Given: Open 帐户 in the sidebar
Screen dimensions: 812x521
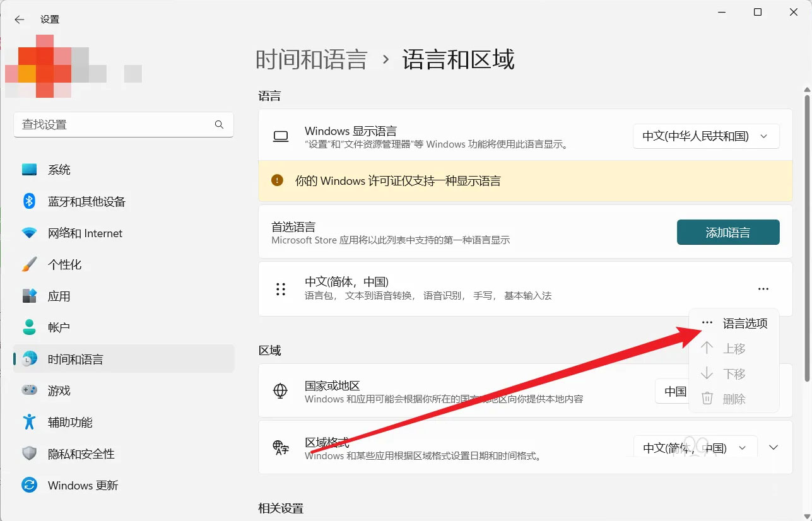Looking at the screenshot, I should pos(124,327).
